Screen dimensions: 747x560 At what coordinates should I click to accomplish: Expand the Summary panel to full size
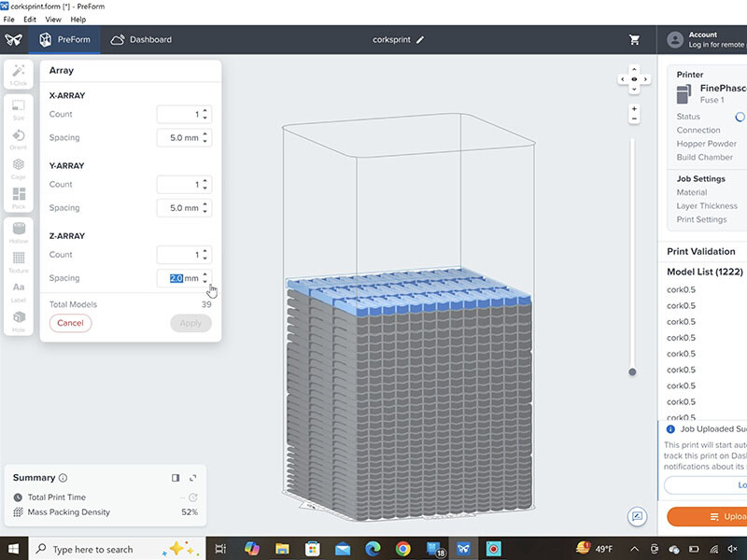click(193, 478)
